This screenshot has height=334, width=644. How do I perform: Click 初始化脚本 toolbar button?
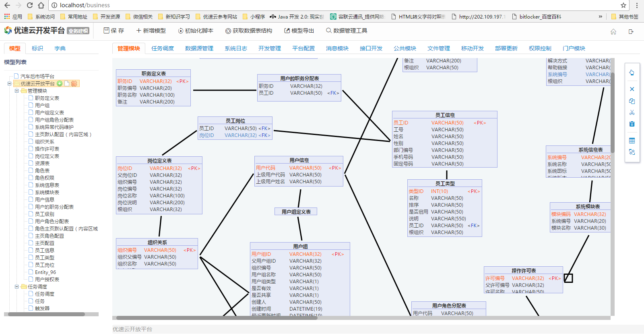tap(196, 31)
